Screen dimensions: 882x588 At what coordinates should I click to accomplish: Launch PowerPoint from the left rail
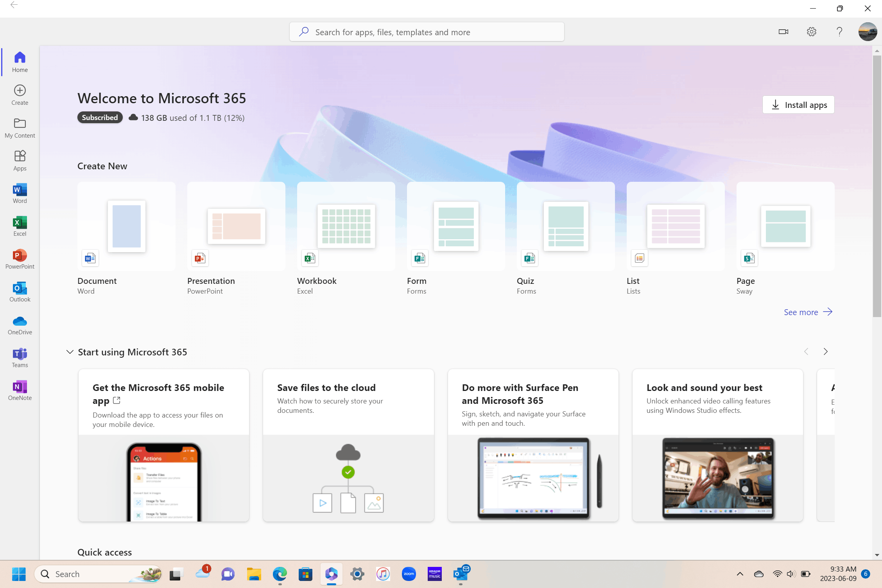20,259
